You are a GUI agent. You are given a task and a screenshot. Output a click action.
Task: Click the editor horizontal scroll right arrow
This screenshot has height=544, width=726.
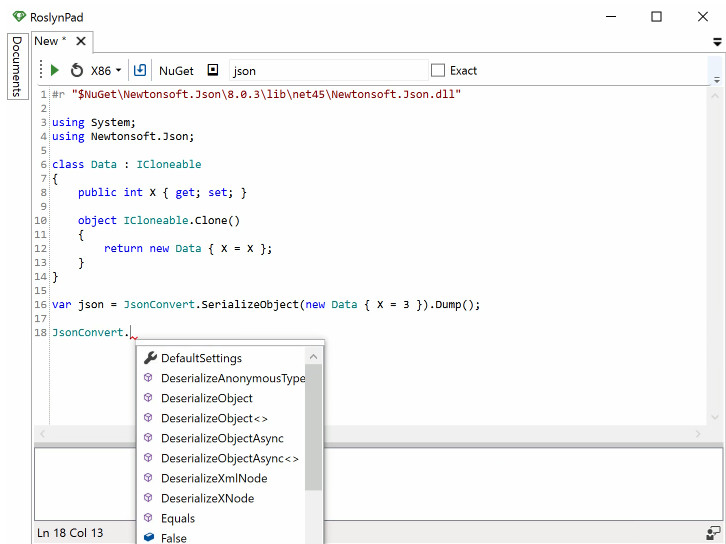(698, 434)
